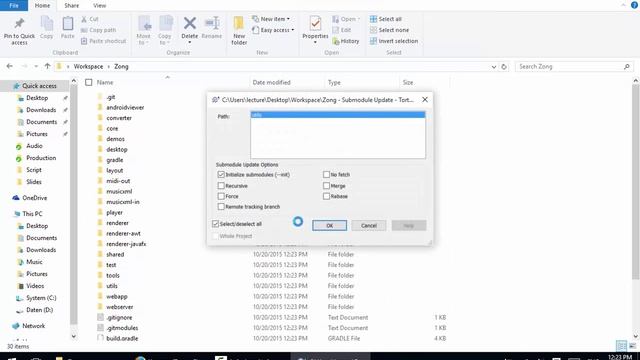The image size is (640, 360).
Task: Select the highlighted path entry in list
Action: click(338, 115)
